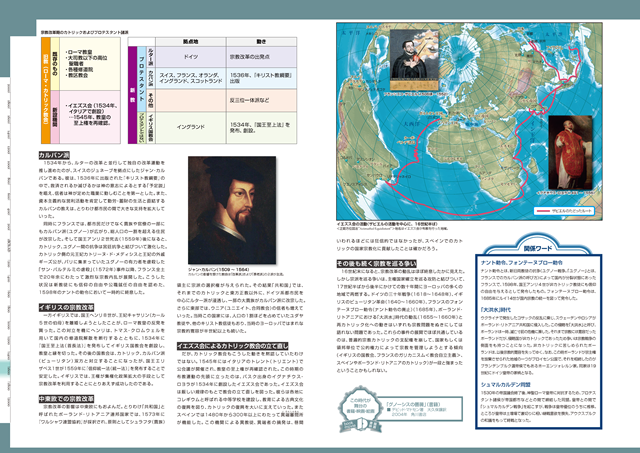Click the ジャン・カルバン(1509～1564) portrait caption
640x453 pixels.
pyautogui.click(x=218, y=270)
